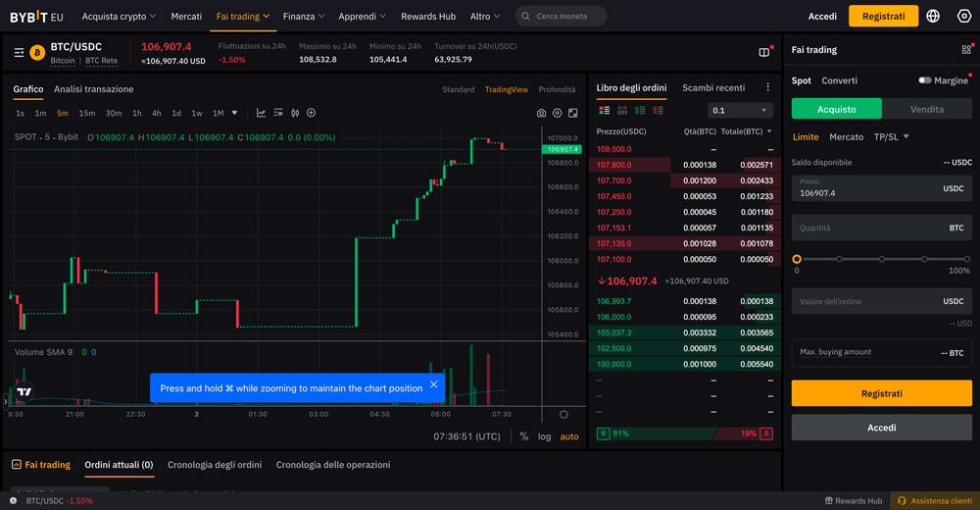
Task: Click the orange Registrati button in trade panel
Action: click(x=881, y=393)
